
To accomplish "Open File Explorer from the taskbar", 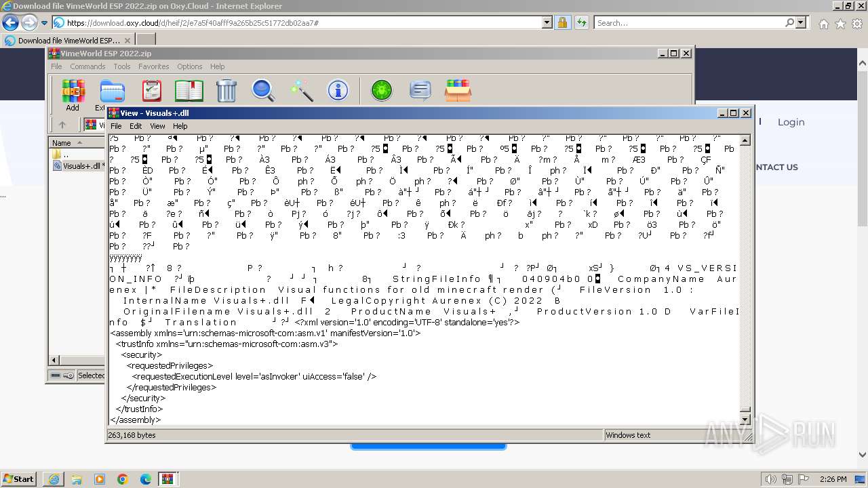I will (x=77, y=479).
